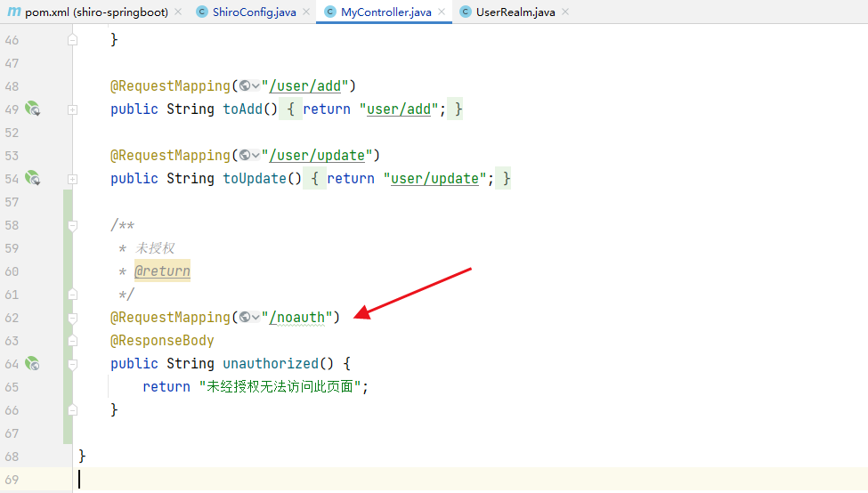
Task: Place caret on empty line 69
Action: point(471,479)
